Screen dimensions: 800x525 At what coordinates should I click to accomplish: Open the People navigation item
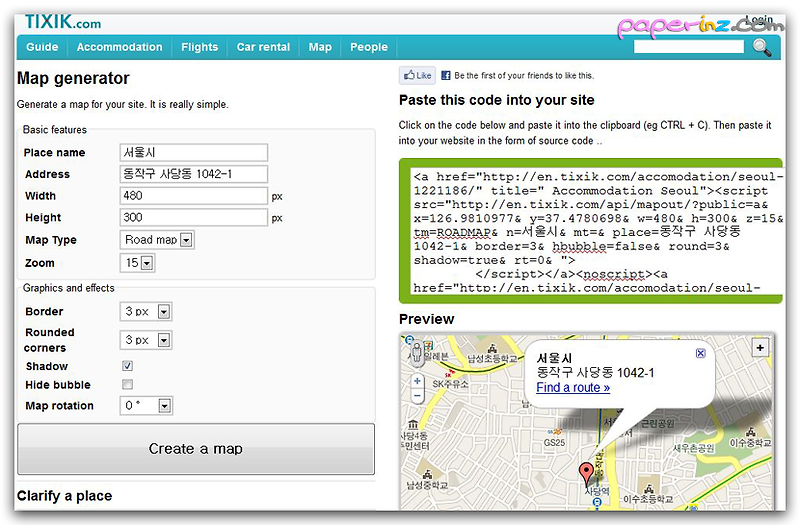tap(369, 47)
